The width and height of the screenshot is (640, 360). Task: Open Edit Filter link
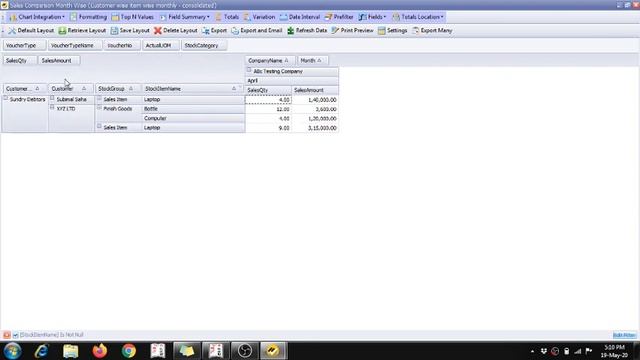click(624, 335)
